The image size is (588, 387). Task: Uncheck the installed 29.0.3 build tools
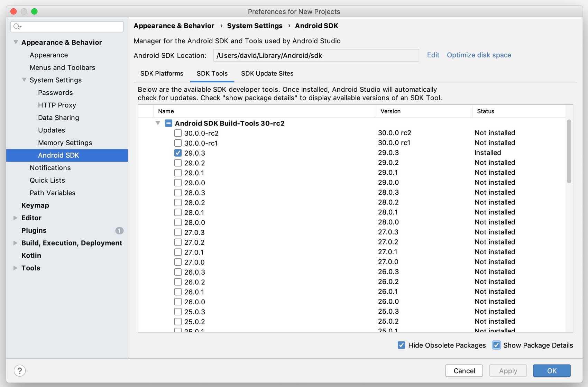coord(178,153)
